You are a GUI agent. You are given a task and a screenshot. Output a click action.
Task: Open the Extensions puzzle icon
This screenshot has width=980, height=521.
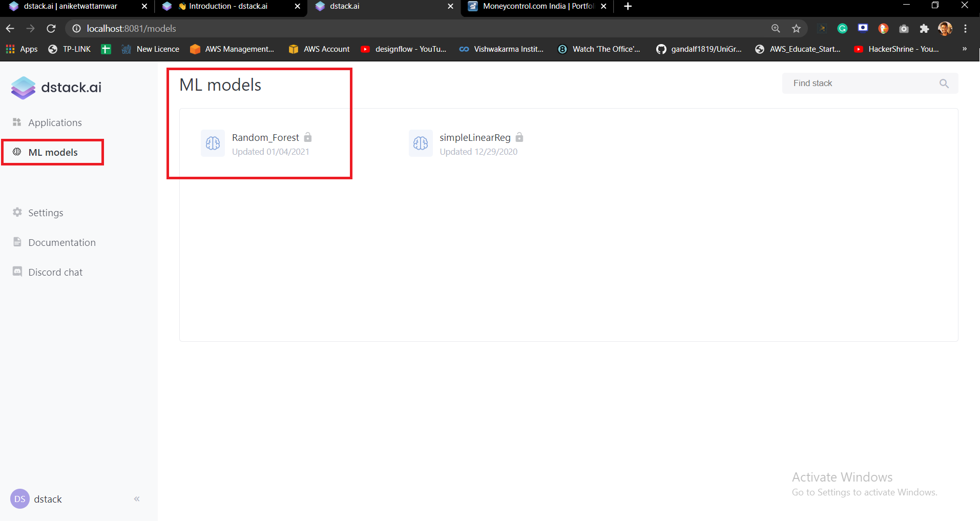[924, 29]
